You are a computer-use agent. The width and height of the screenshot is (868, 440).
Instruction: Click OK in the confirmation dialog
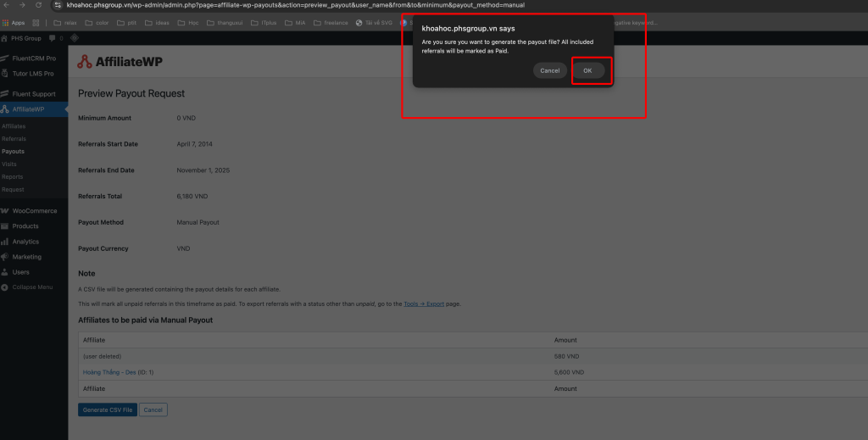[x=588, y=70]
